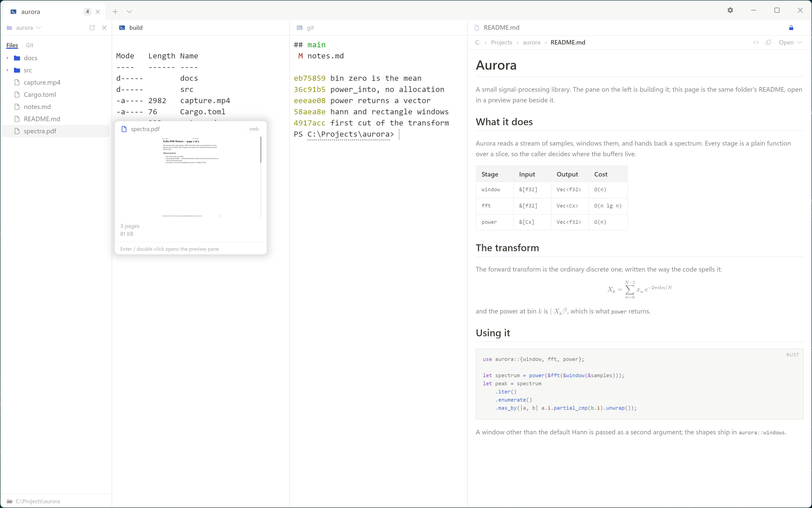Click the C: breadcrumb
Screen dimensions: 812x508
pos(478,42)
